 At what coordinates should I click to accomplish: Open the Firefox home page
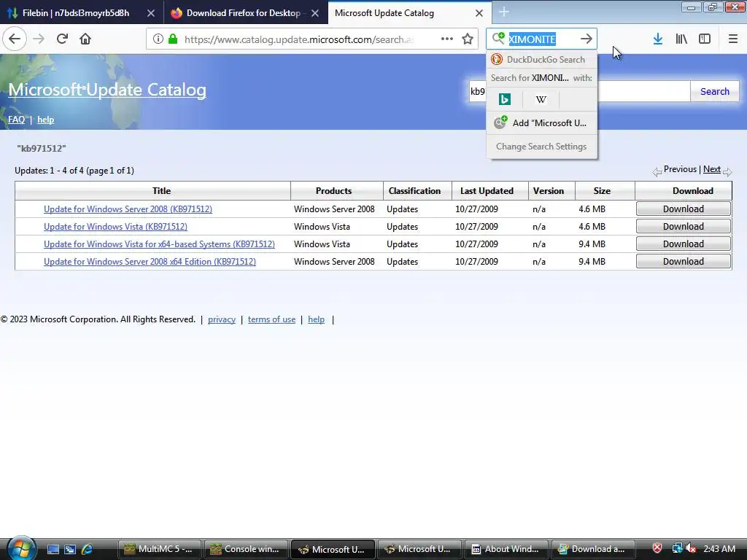coord(85,39)
